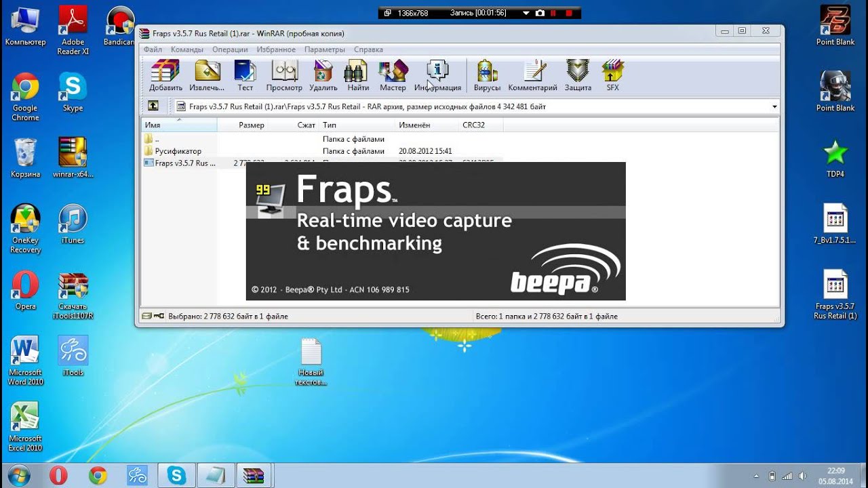Open iTunes desktop shortcut
This screenshot has height=488, width=868.
coord(73,224)
